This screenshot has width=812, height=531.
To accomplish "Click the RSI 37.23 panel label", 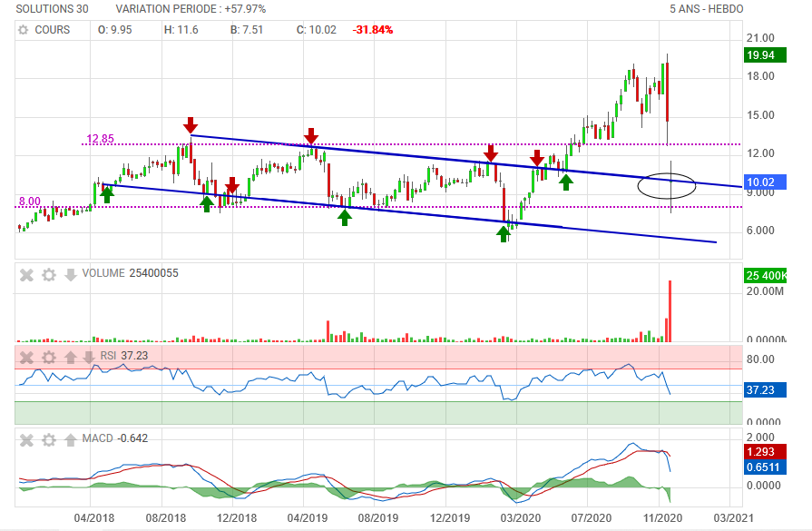I will click(123, 356).
